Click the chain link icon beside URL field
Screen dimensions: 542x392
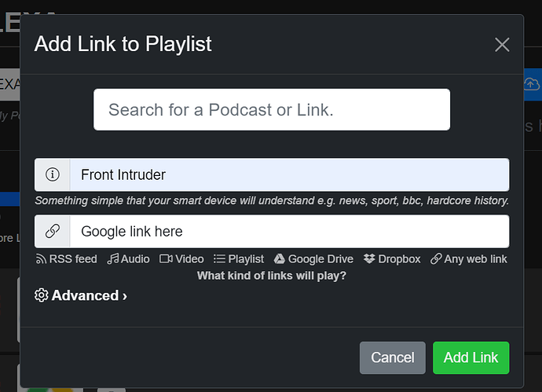pyautogui.click(x=53, y=231)
